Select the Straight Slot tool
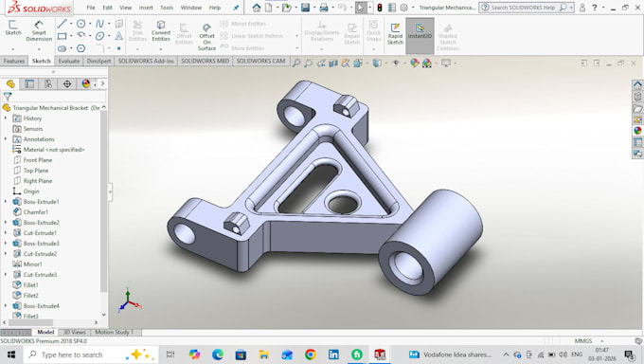The height and width of the screenshot is (364, 644). click(62, 48)
